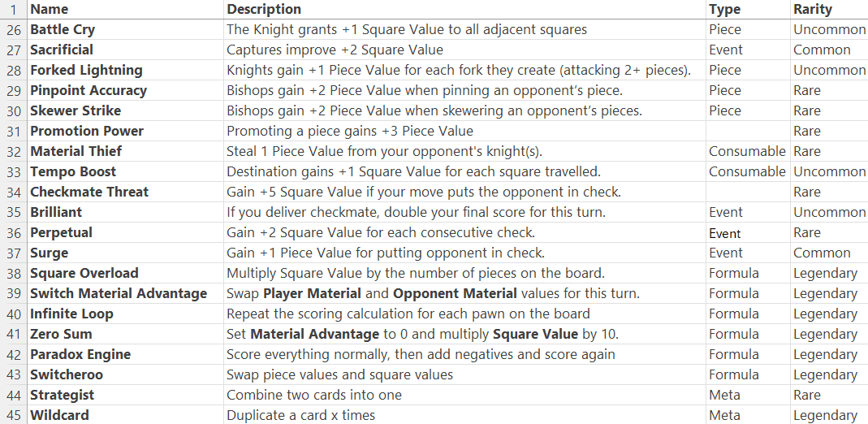Select row 26 by its row number

coord(13,29)
